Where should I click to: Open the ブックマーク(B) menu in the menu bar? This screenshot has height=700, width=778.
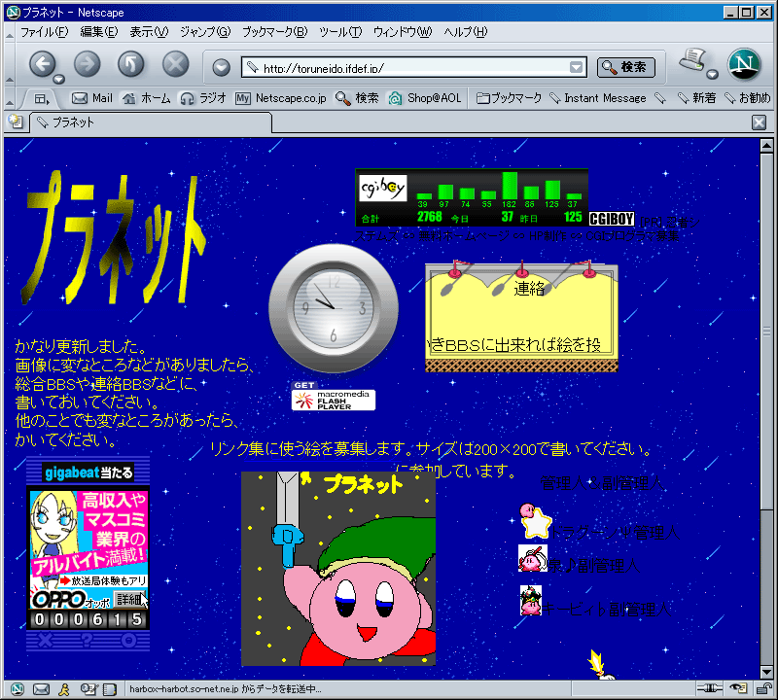275,32
